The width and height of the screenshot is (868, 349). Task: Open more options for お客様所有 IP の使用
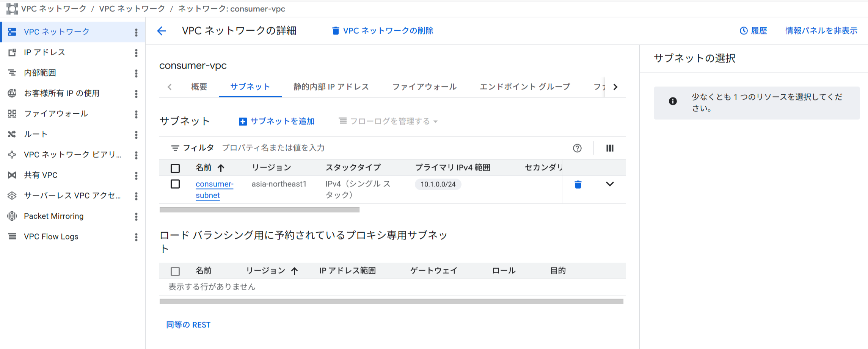(136, 94)
